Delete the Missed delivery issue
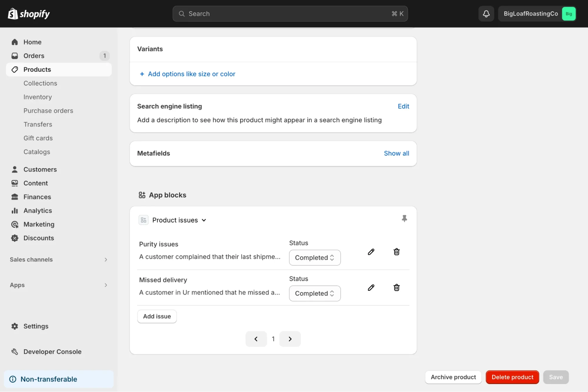Screen dimensions: 588x392 pyautogui.click(x=396, y=287)
